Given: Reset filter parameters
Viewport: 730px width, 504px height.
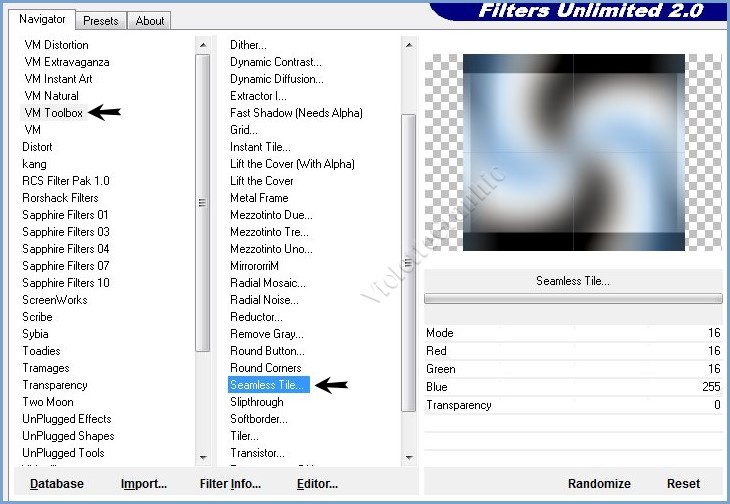Looking at the screenshot, I should [684, 484].
